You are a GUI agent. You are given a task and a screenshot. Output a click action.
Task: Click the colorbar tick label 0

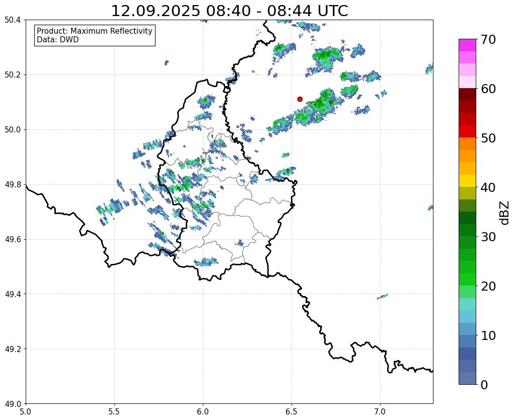484,385
